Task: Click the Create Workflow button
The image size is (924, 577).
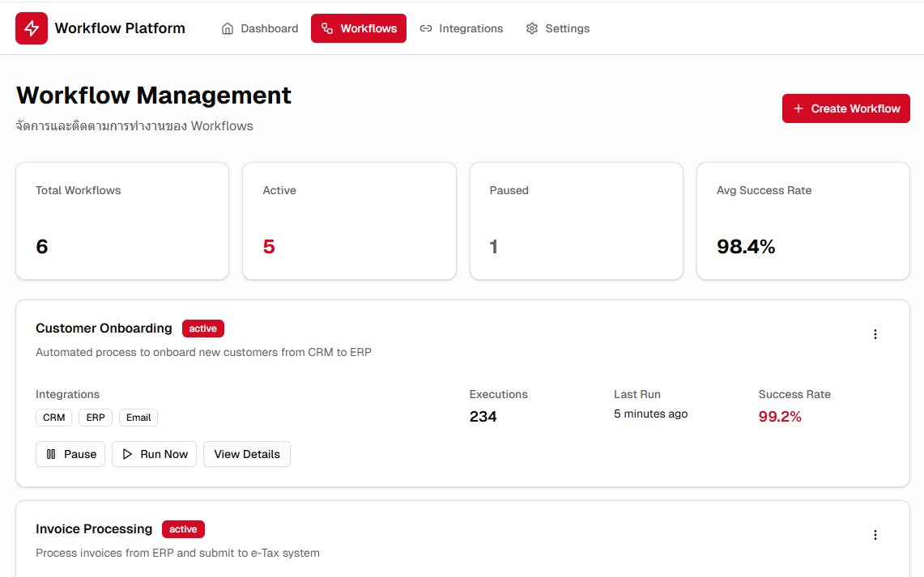Action: 845,108
